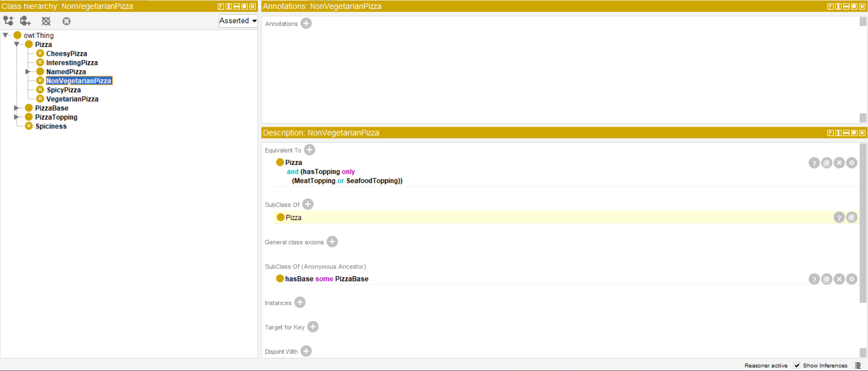Add a new SubClass Of entry
Viewport: 868px width, 371px height.
(x=308, y=205)
